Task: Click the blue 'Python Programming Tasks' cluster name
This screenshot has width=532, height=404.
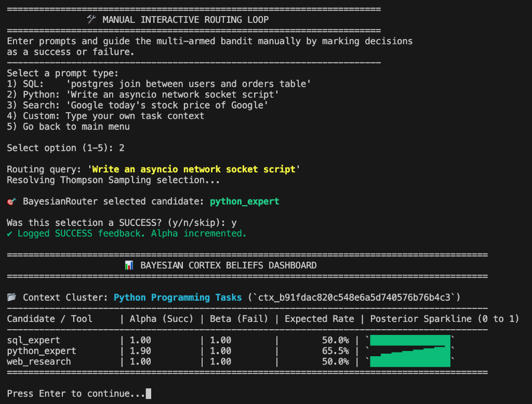Action: [178, 298]
